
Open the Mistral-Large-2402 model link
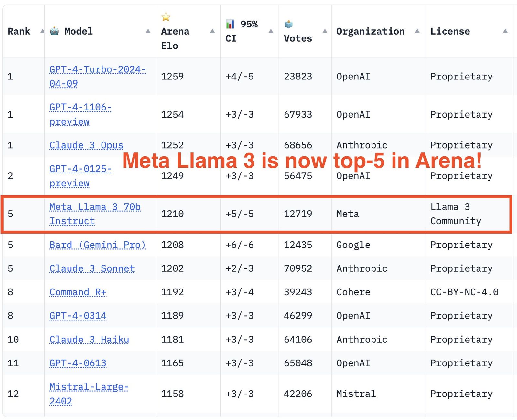click(x=89, y=394)
